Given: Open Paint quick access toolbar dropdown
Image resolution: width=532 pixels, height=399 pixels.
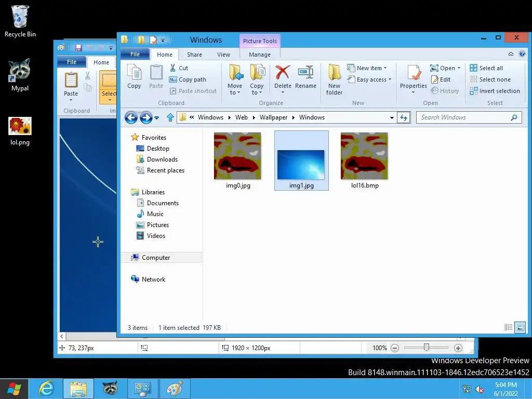Looking at the screenshot, I should pos(111,48).
